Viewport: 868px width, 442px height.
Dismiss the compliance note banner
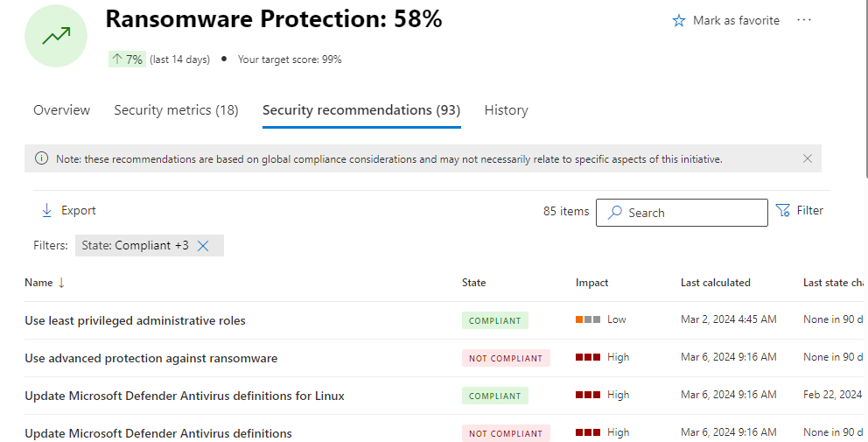808,159
